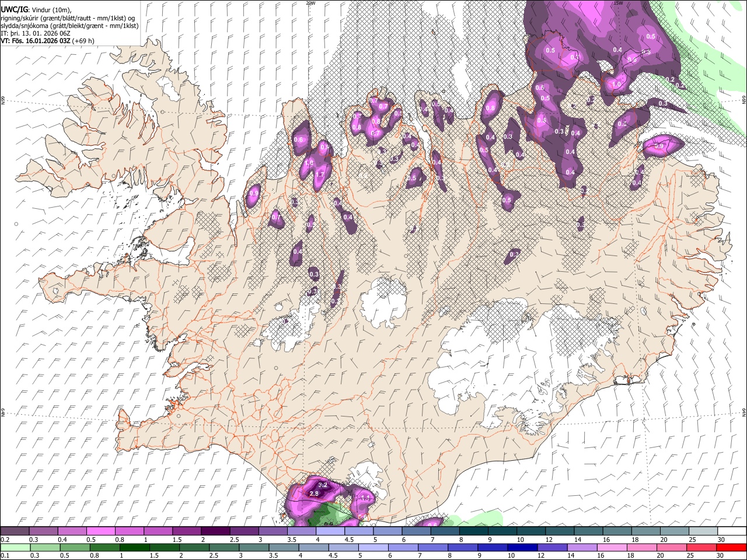Select the snow scale swatch from 1 to 1.5
Viewport: 747px width, 560px height.
pyautogui.click(x=158, y=531)
